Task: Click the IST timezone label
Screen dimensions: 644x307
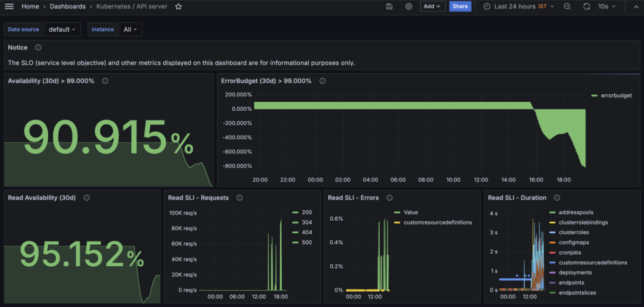Action: (542, 6)
